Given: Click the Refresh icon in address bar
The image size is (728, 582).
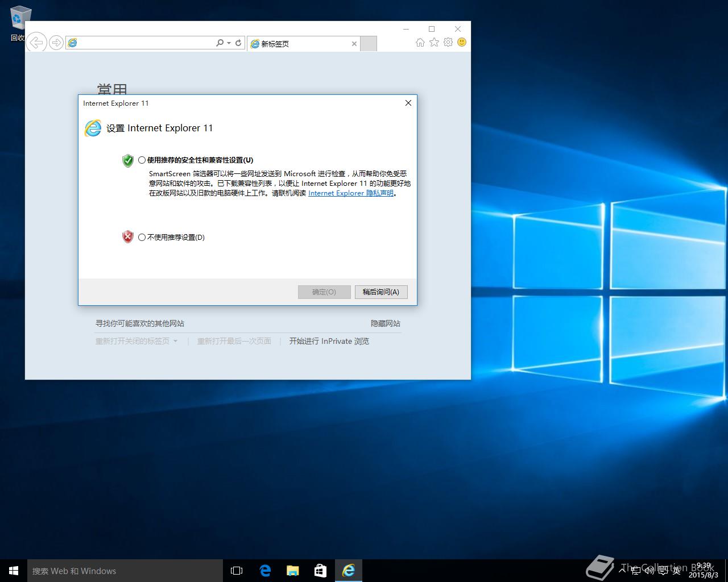Looking at the screenshot, I should [238, 43].
